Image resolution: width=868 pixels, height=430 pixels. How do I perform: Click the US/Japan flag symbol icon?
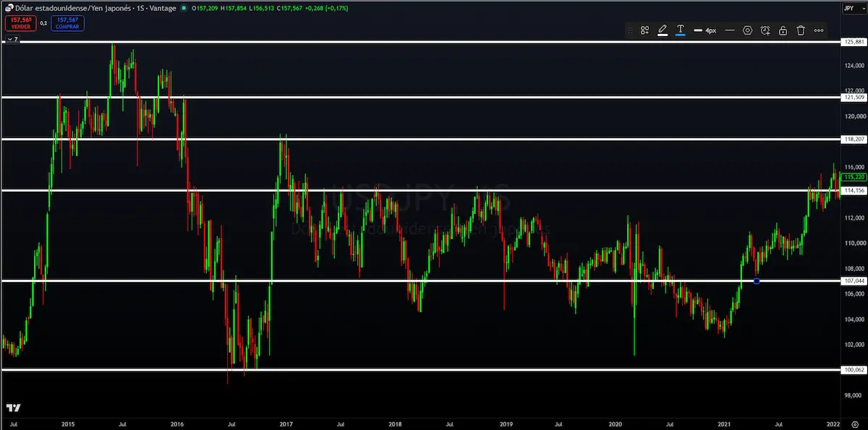pyautogui.click(x=8, y=8)
